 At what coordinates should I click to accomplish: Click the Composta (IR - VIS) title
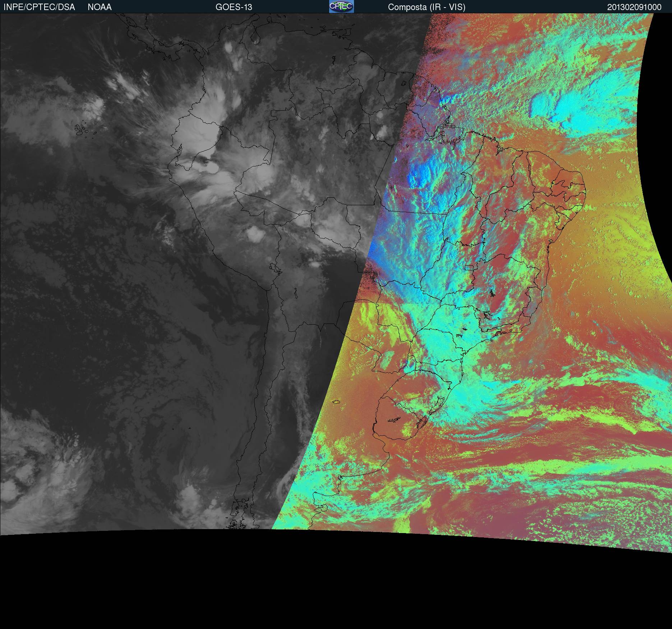coord(427,7)
